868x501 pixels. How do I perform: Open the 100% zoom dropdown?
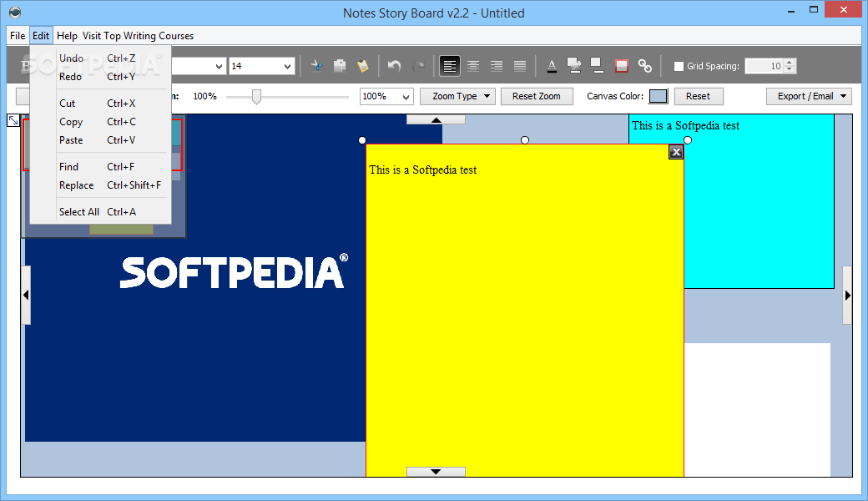[406, 96]
